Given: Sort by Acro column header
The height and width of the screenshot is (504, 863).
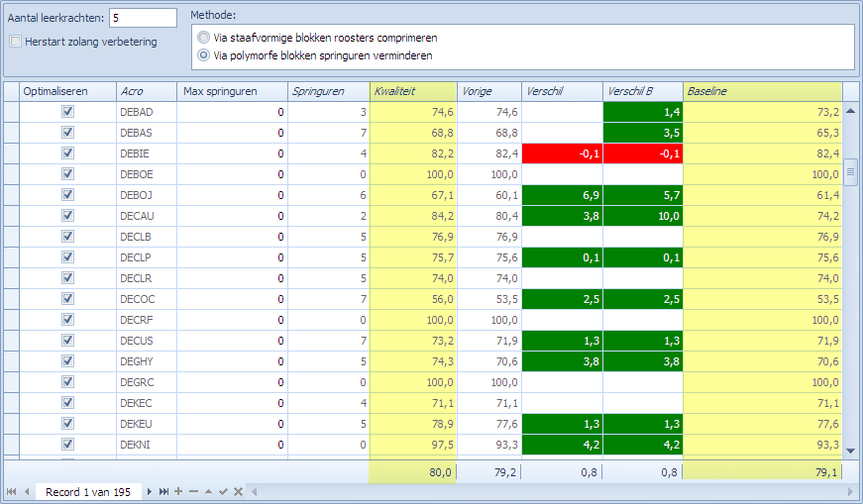Looking at the screenshot, I should click(147, 91).
